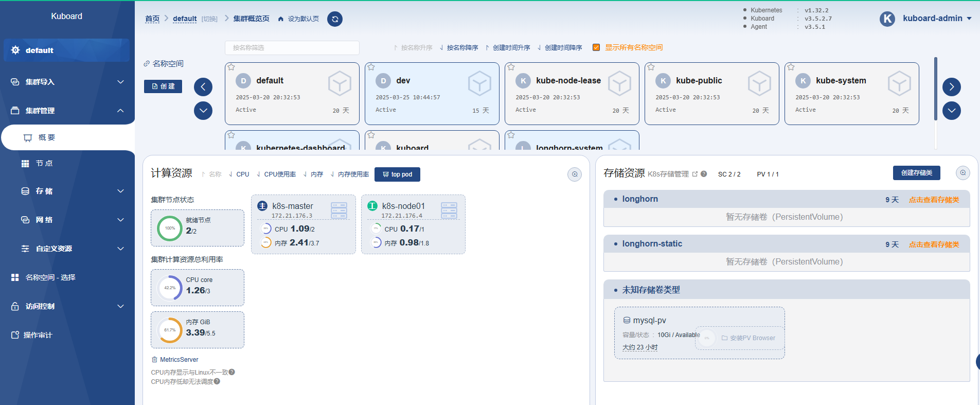
Task: Click the 创建存储类 button
Action: point(917,173)
